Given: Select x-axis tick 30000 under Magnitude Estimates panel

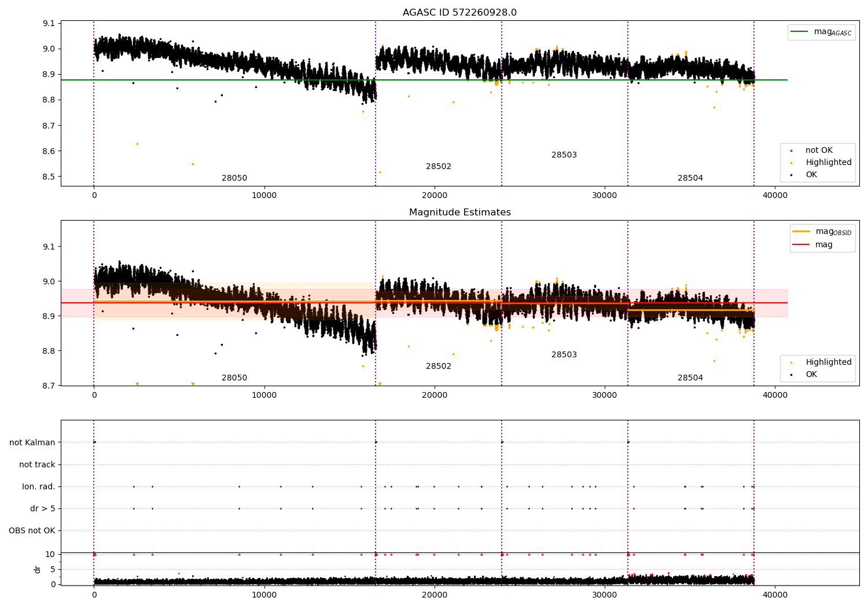Looking at the screenshot, I should coord(605,395).
